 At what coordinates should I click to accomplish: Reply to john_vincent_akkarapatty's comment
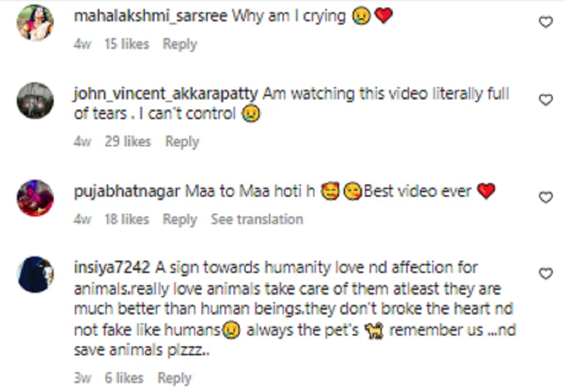point(182,142)
